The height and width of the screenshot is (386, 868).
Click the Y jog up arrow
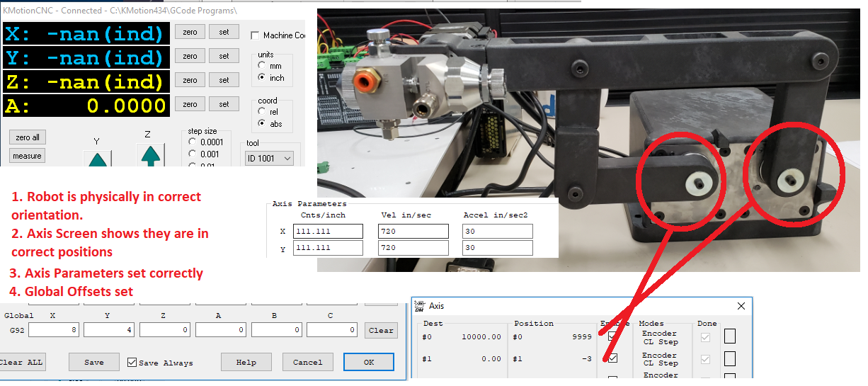[98, 157]
